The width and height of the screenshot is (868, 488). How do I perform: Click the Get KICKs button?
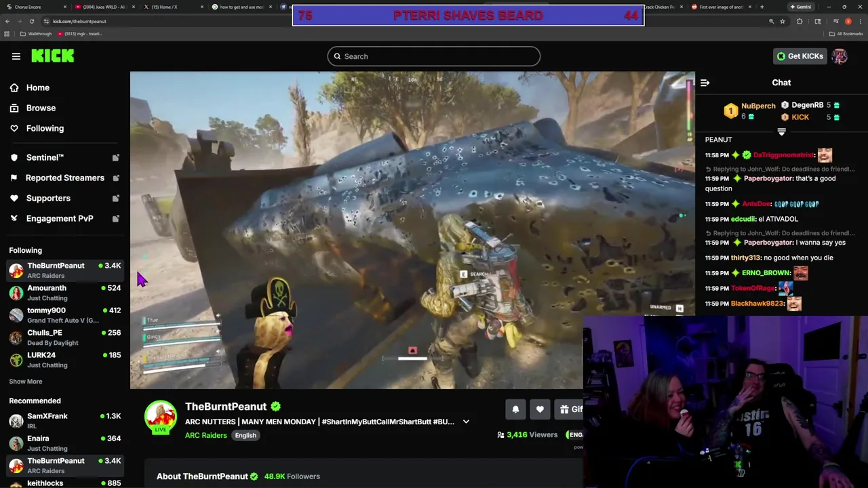(x=800, y=56)
